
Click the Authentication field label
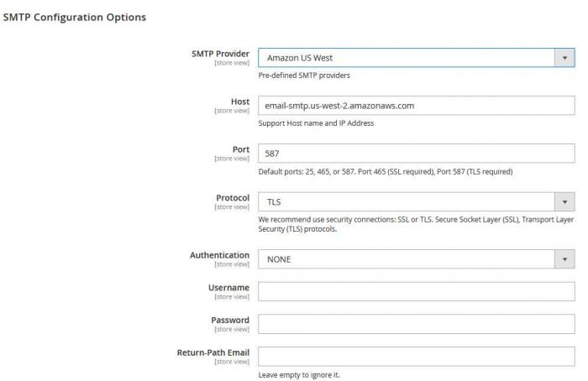pos(219,255)
